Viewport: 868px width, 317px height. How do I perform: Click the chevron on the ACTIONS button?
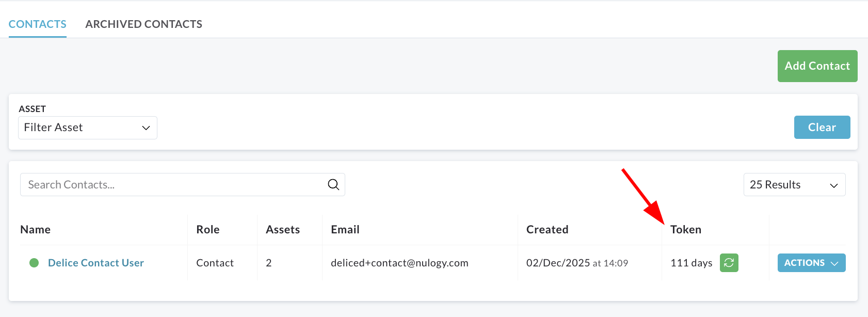coord(834,263)
